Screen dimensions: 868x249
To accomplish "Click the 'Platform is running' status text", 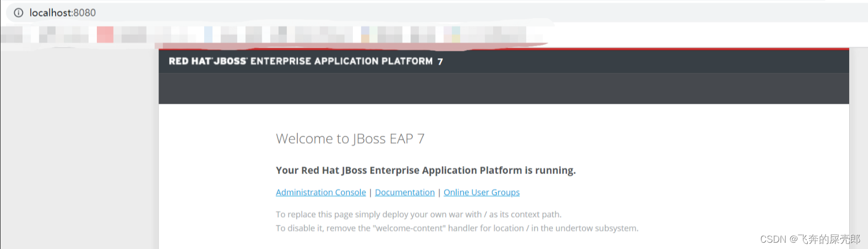I will coord(426,170).
